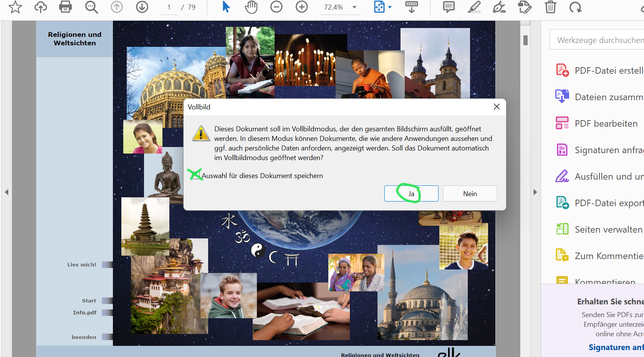This screenshot has height=357, width=644.
Task: Select the hand pan tool
Action: [x=251, y=7]
